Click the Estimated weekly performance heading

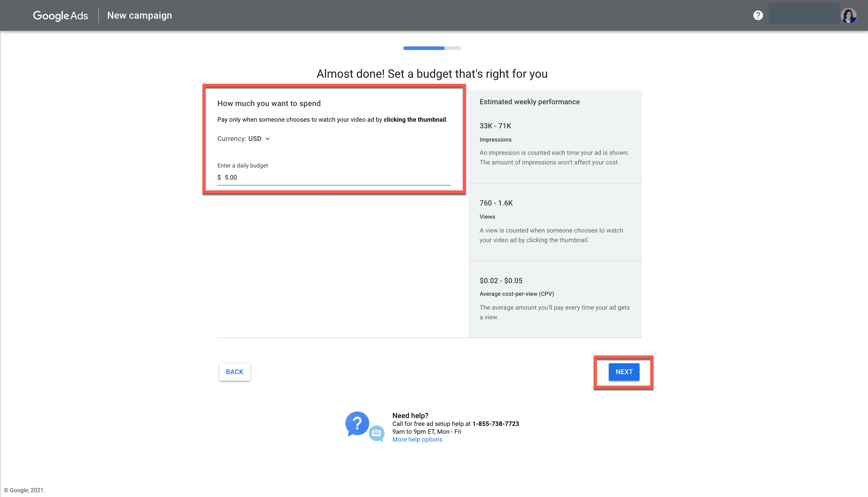point(529,102)
